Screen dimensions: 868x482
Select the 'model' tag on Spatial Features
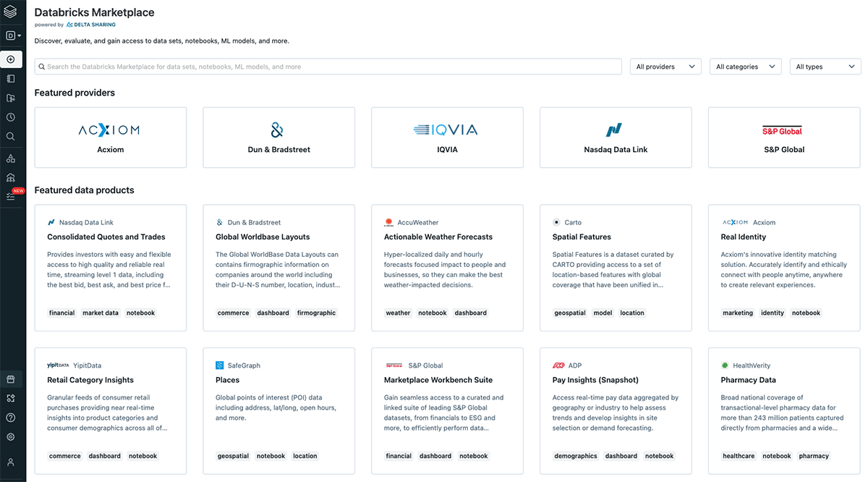pyautogui.click(x=603, y=313)
